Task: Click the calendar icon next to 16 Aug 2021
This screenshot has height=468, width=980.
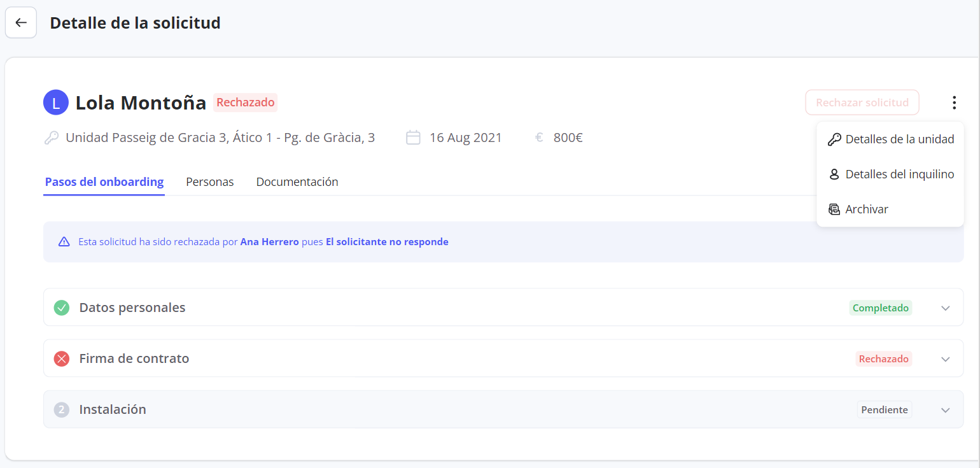Action: tap(413, 138)
